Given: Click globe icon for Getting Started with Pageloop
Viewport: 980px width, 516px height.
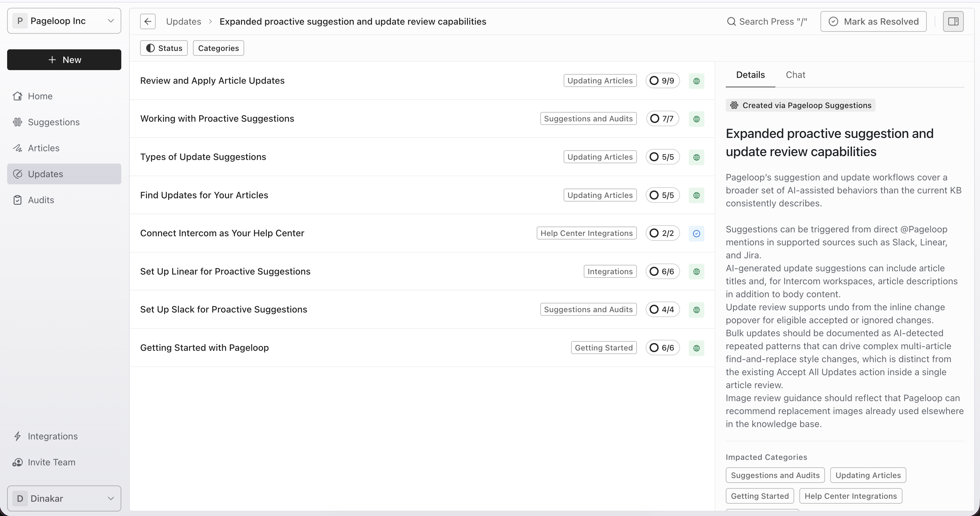Looking at the screenshot, I should click(x=696, y=348).
